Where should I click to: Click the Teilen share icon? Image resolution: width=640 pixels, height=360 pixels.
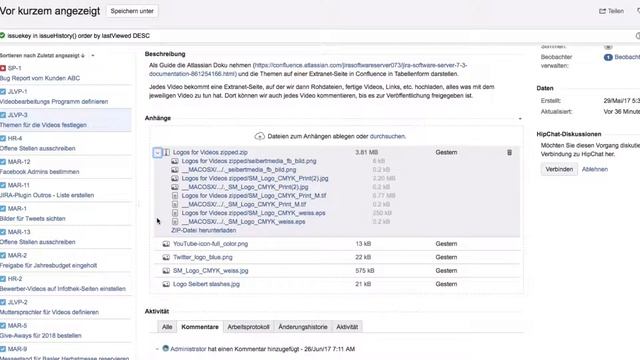tap(602, 11)
